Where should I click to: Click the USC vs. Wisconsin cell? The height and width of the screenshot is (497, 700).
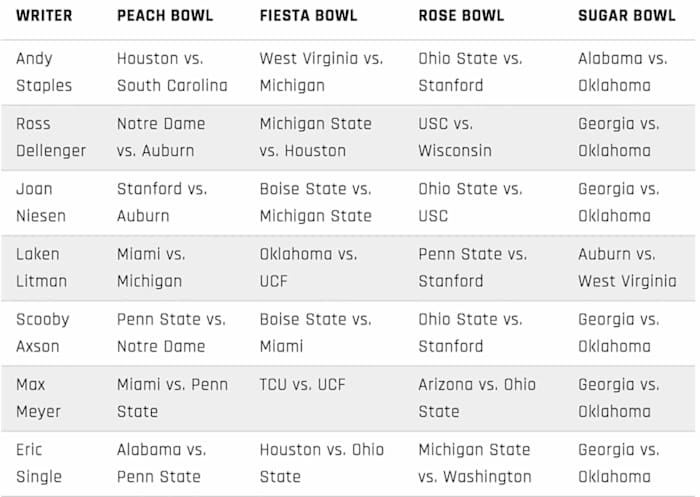(455, 137)
